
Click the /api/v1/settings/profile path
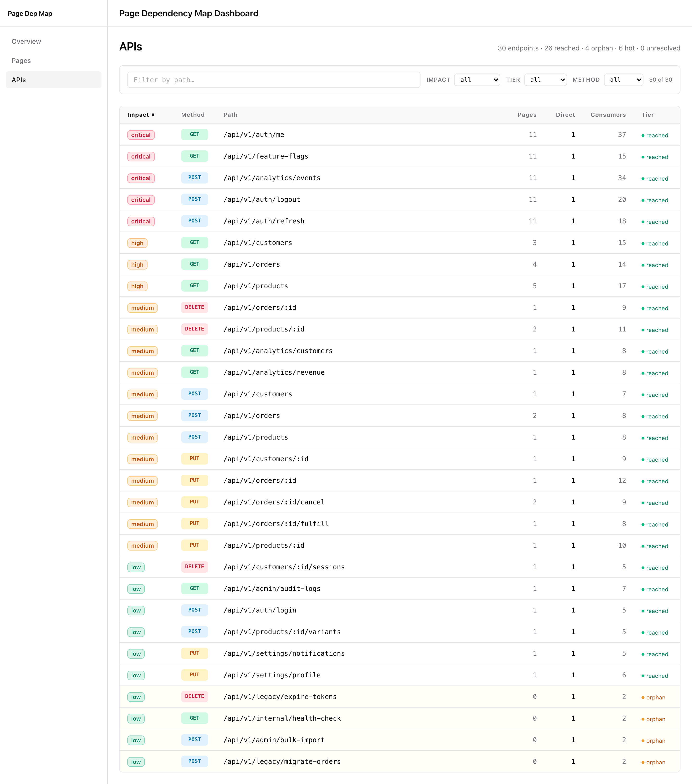point(272,675)
